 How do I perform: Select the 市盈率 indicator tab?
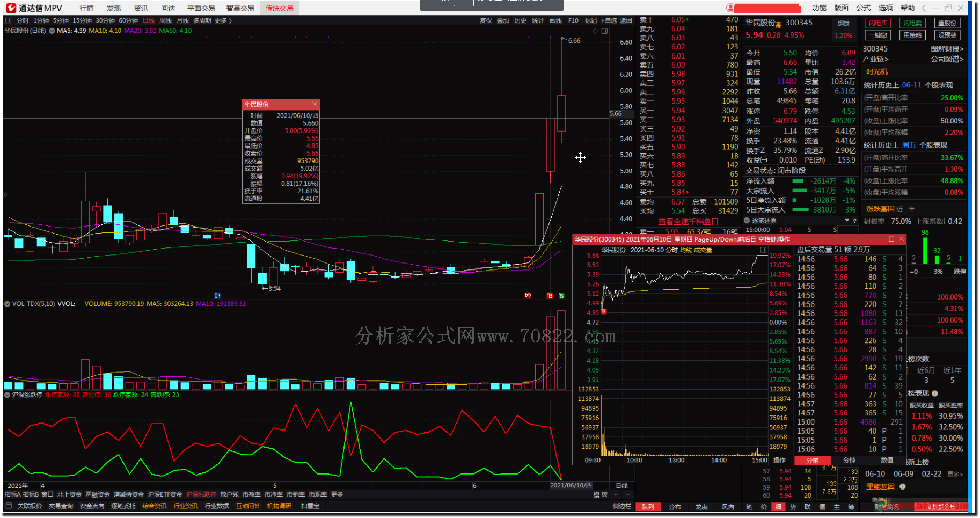point(251,494)
